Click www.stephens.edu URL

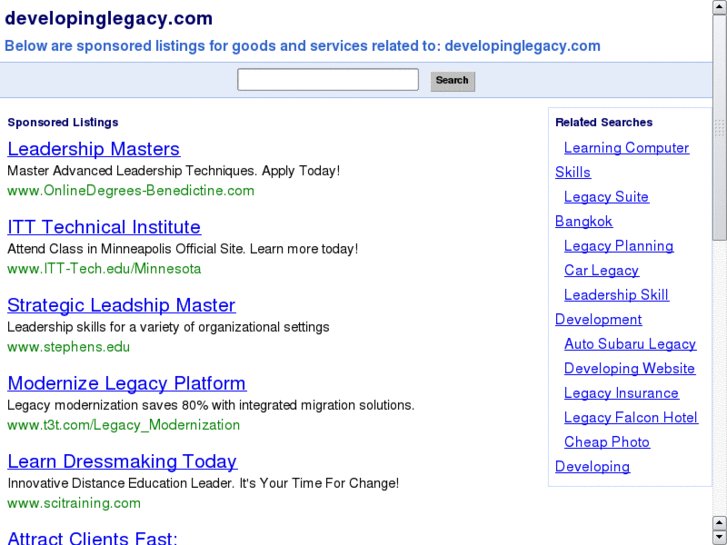point(69,347)
